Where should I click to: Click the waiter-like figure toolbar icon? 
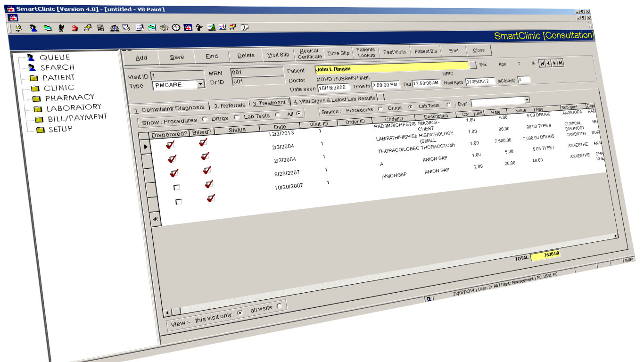[x=199, y=28]
